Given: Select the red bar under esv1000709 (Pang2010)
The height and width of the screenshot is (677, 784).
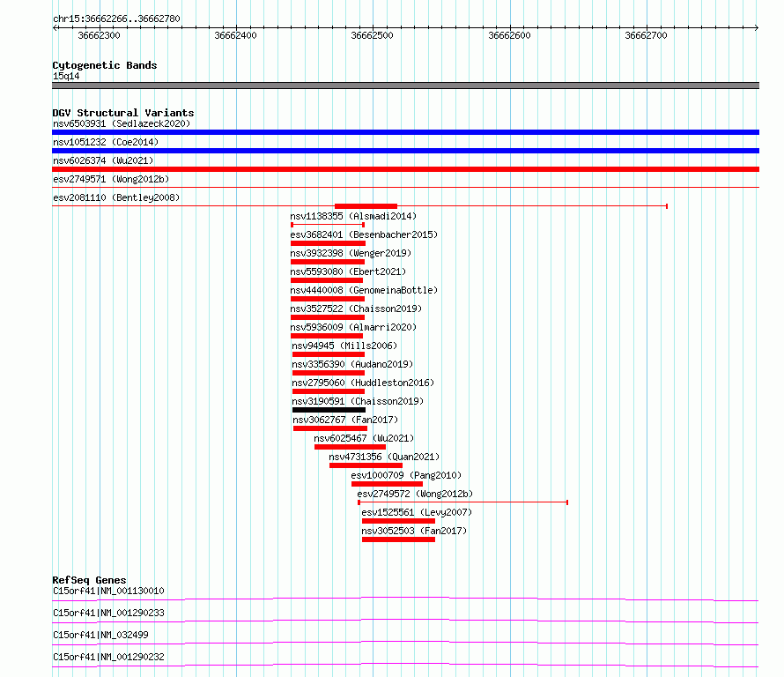Looking at the screenshot, I should click(x=387, y=484).
